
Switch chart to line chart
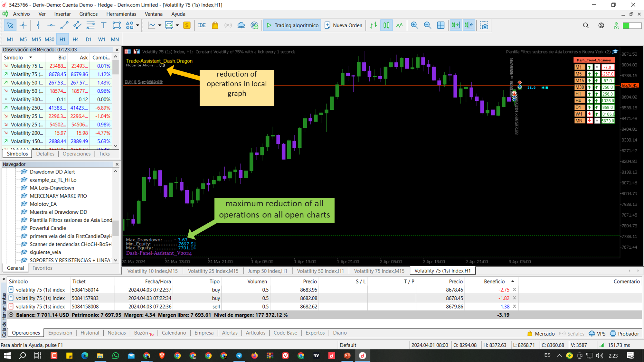(x=400, y=25)
